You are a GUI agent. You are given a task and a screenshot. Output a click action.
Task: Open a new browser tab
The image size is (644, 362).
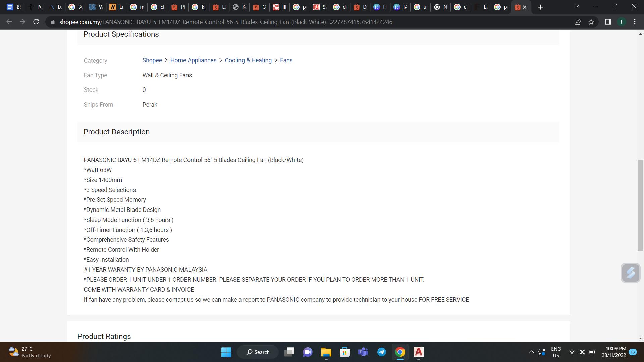coord(540,7)
